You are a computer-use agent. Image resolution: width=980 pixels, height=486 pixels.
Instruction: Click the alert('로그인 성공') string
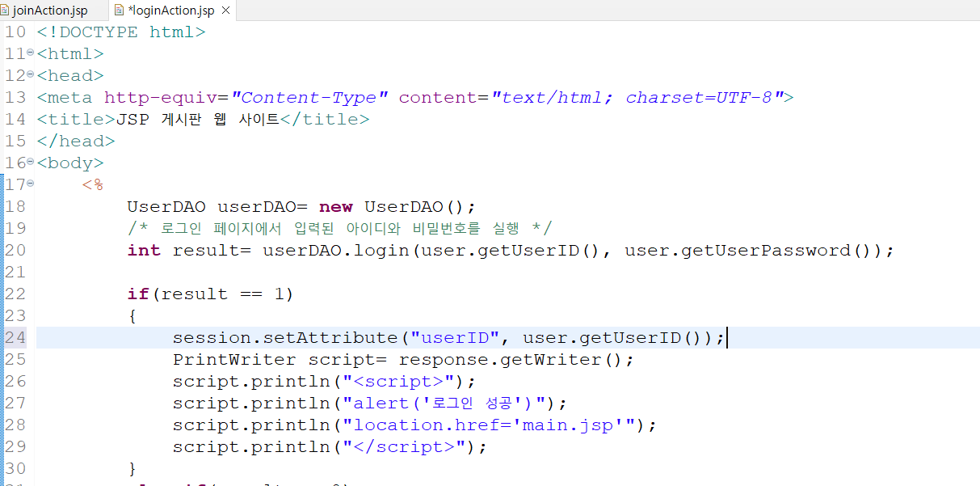click(x=444, y=404)
